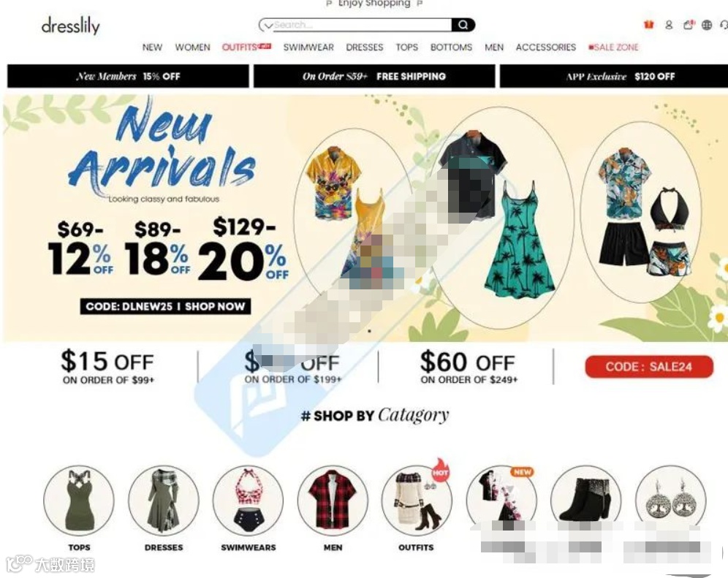
Task: Open the Swimwears category circle
Action: tap(248, 501)
